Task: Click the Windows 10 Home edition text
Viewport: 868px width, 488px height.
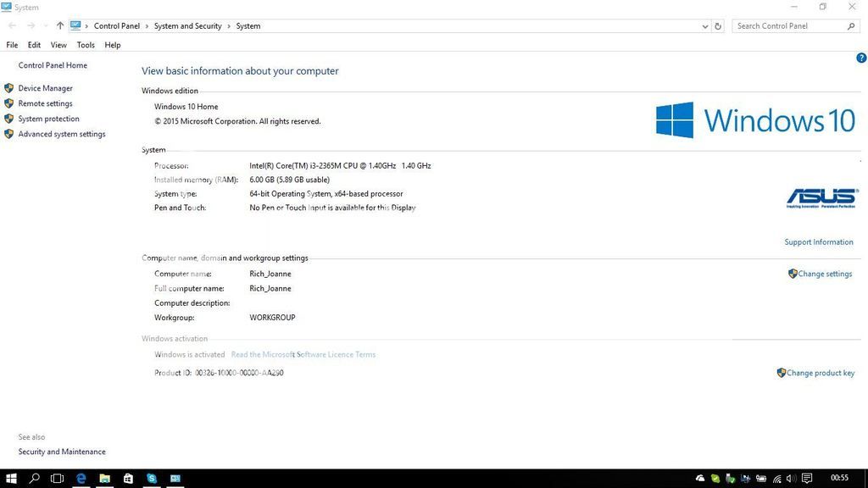Action: click(x=186, y=106)
